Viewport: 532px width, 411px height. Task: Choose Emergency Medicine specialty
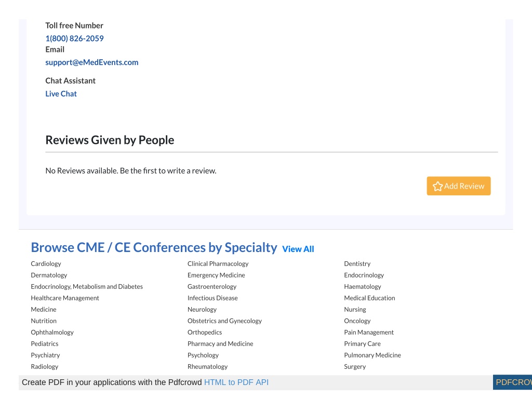click(x=216, y=275)
